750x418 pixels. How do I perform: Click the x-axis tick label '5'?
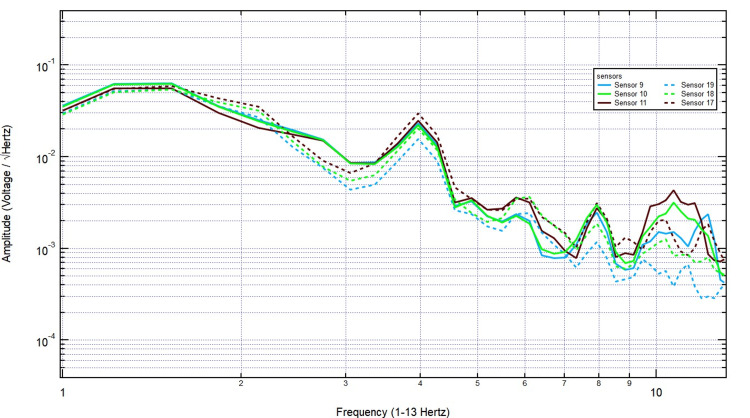[x=477, y=383]
